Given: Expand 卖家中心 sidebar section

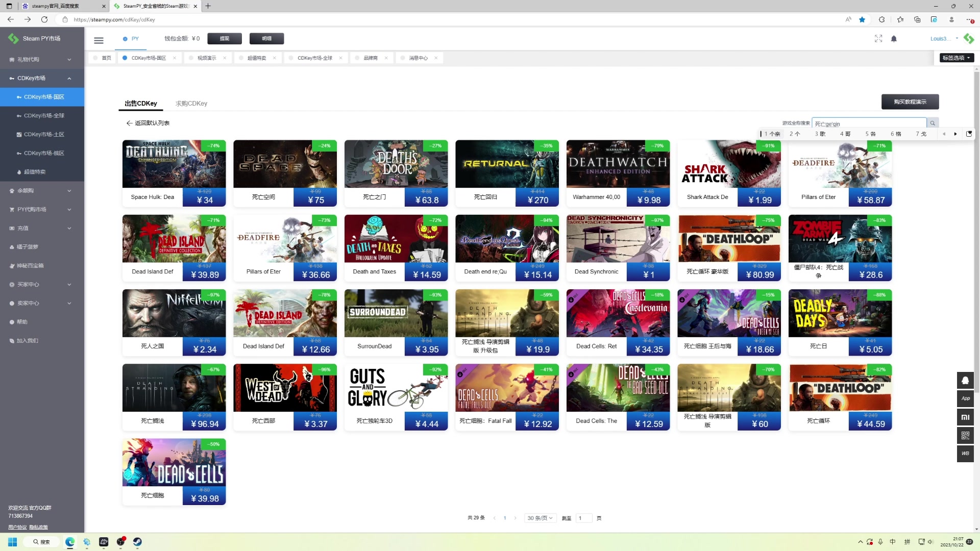Looking at the screenshot, I should tap(42, 304).
